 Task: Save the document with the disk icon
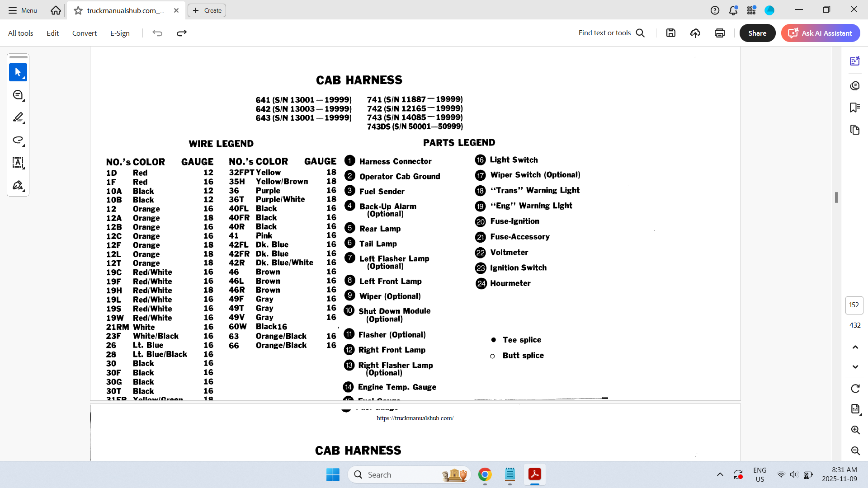671,33
